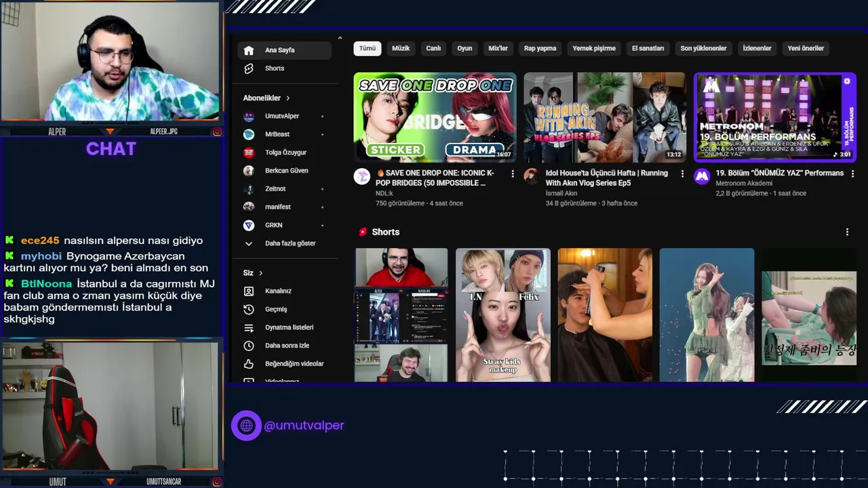Open Berkcan Güven channel avatar
The height and width of the screenshot is (488, 868).
tap(249, 171)
